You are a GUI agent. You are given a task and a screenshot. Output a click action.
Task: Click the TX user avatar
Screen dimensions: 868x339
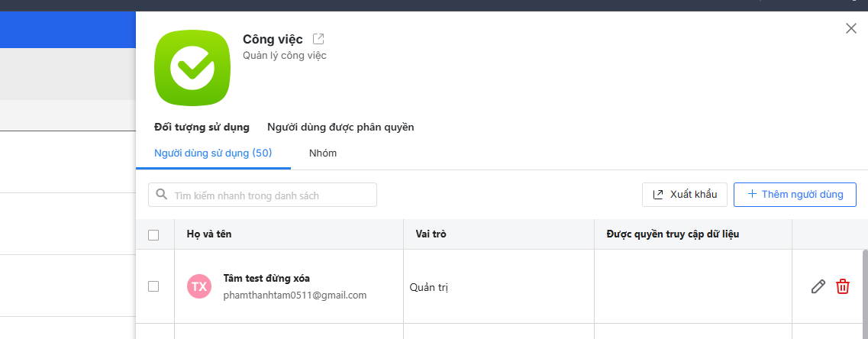coord(199,286)
